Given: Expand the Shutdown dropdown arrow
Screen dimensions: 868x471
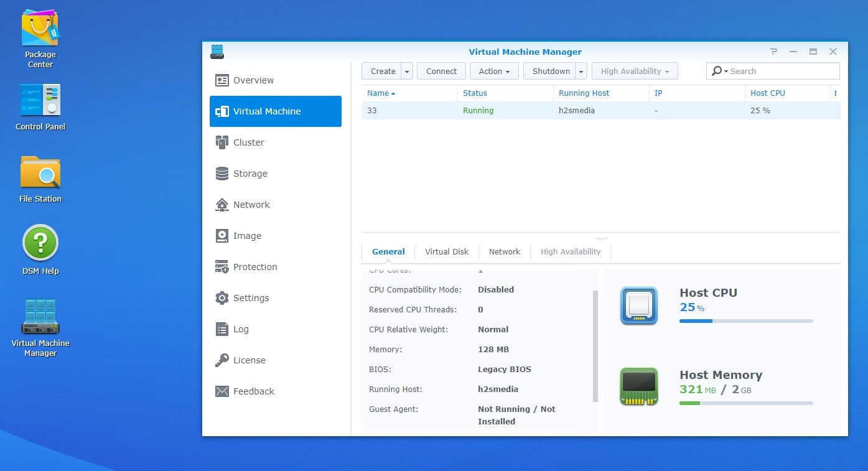Looking at the screenshot, I should (x=581, y=72).
